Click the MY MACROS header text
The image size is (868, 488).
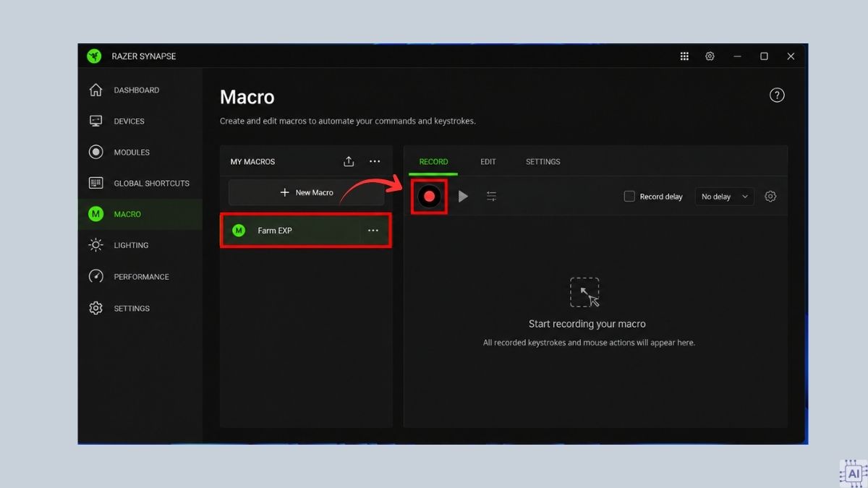point(253,161)
